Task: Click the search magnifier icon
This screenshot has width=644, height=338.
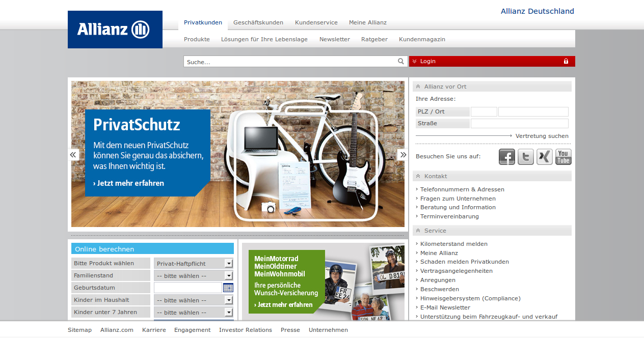Action: (x=401, y=62)
